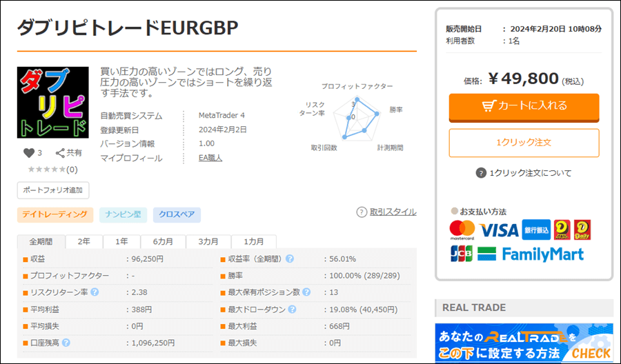Viewport: 621px width, 364px height.
Task: Open the REAL TRADE setup banner
Action: (x=524, y=343)
